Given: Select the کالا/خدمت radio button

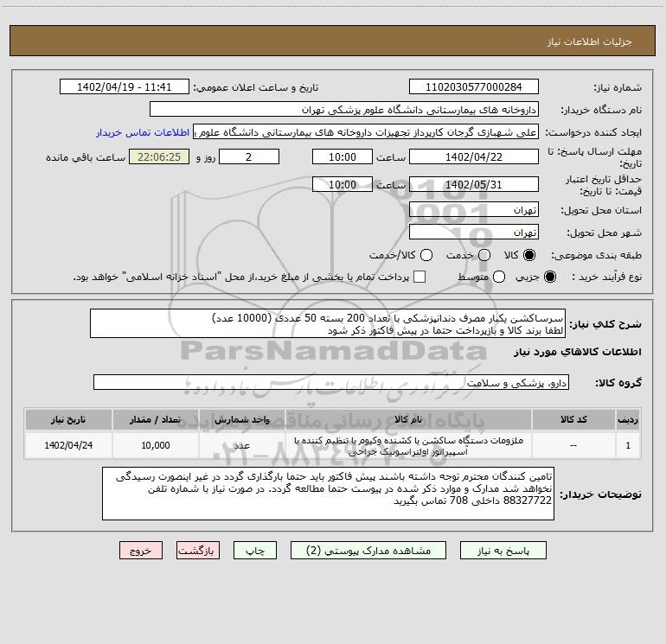Looking at the screenshot, I should tap(426, 255).
